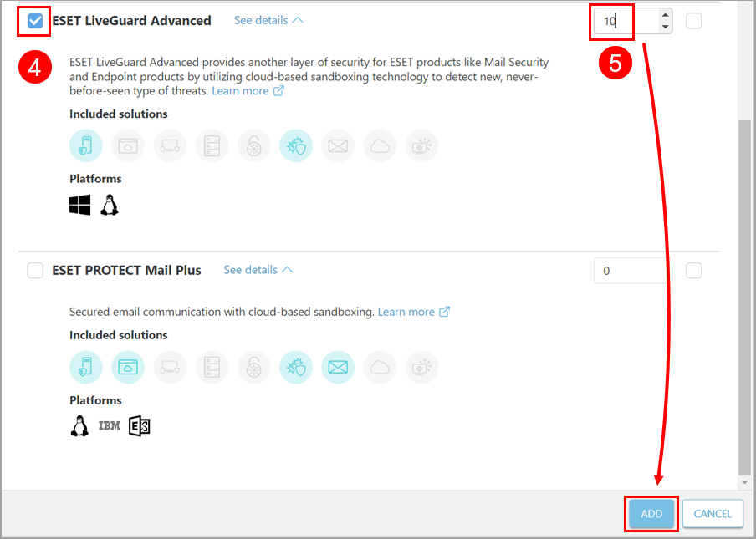Screen dimensions: 756x539
Task: Click Included solutions heading under LiveGuard Advanced
Action: pos(119,114)
